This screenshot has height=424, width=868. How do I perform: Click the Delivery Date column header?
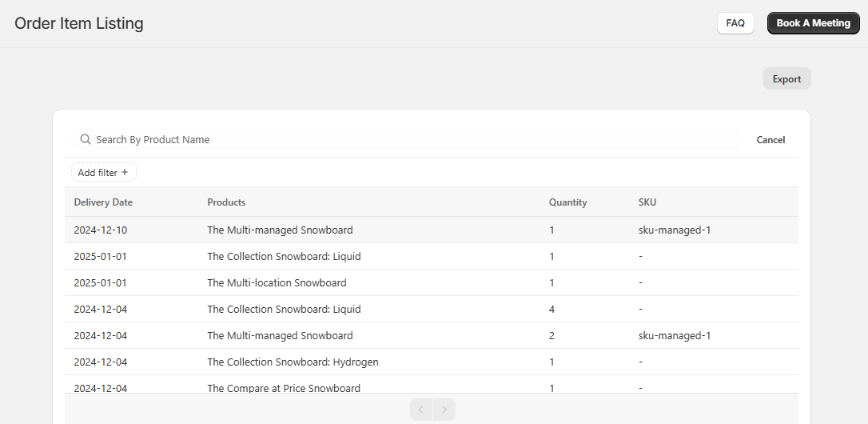click(103, 202)
